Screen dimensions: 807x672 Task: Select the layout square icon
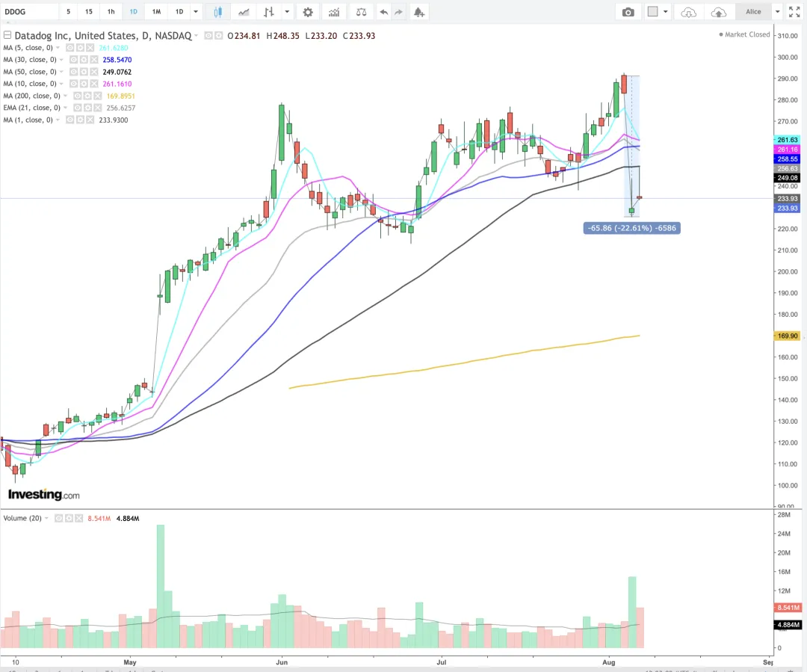pyautogui.click(x=652, y=11)
